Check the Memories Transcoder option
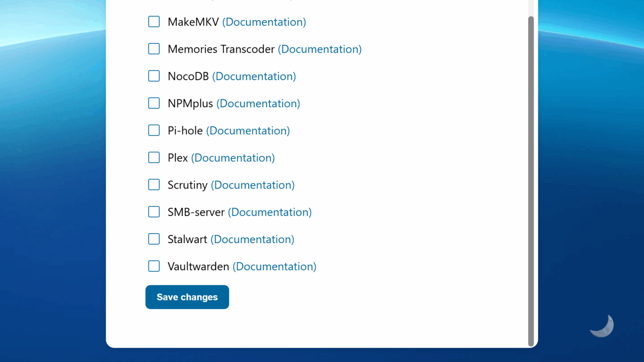644x362 pixels. click(154, 49)
